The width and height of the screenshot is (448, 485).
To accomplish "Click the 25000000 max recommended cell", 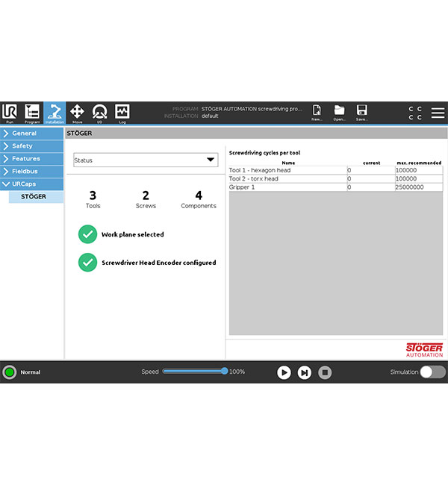I will point(419,187).
